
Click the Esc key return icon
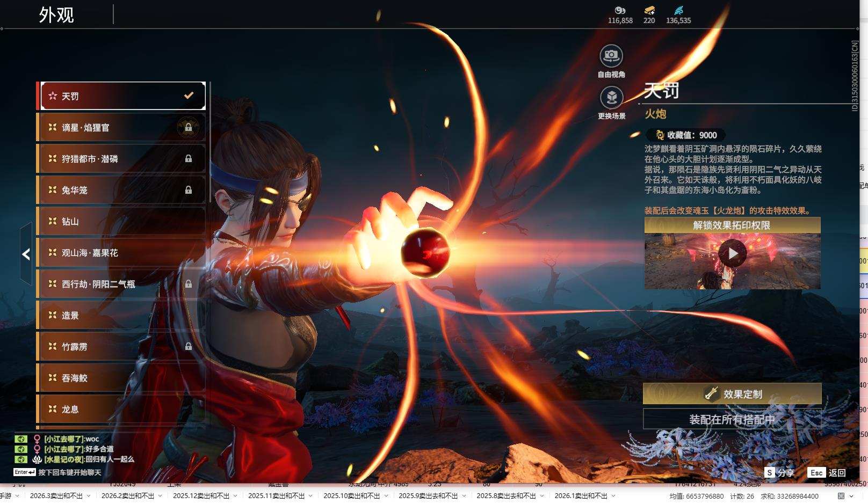click(x=816, y=472)
